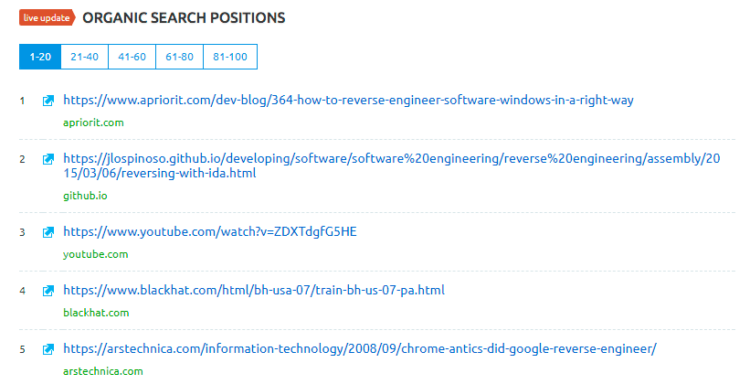
Task: Open external link icon for blackhat result
Action: [x=48, y=291]
